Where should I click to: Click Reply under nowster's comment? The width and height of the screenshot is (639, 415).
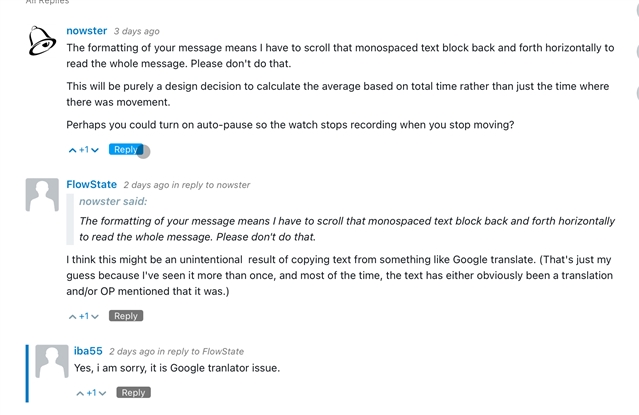(125, 150)
